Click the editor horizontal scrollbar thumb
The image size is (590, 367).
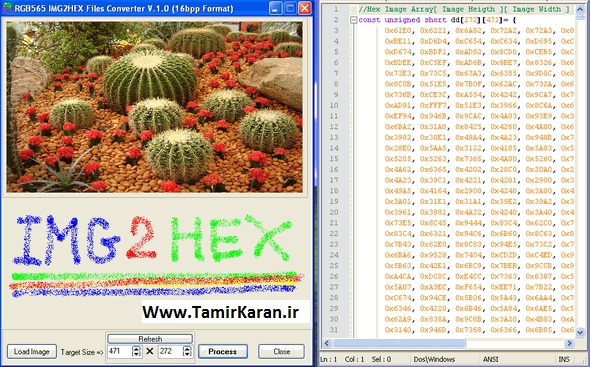399,343
